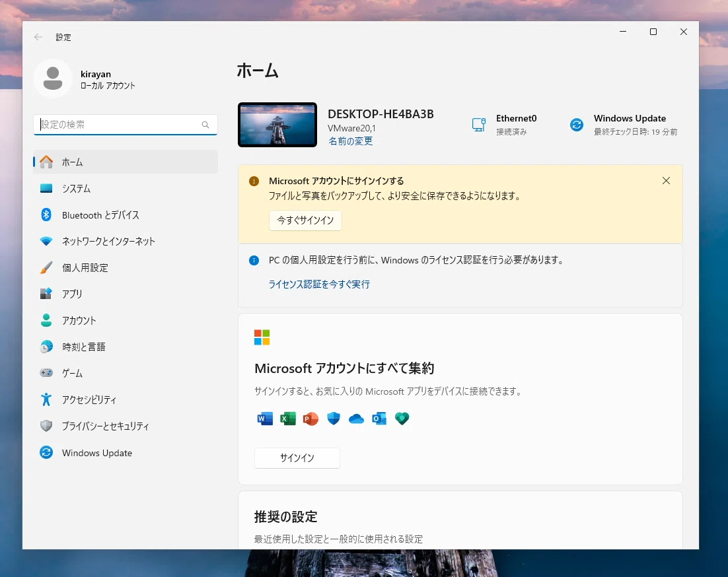
Task: Dismiss the Microsoft account sign-in banner
Action: click(x=666, y=180)
